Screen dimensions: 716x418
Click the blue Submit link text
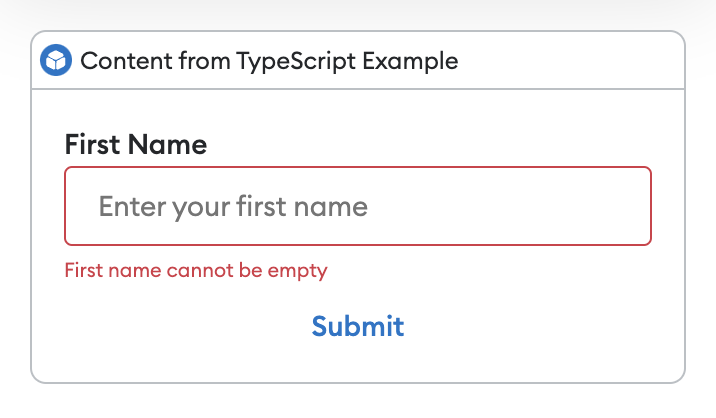pyautogui.click(x=358, y=326)
